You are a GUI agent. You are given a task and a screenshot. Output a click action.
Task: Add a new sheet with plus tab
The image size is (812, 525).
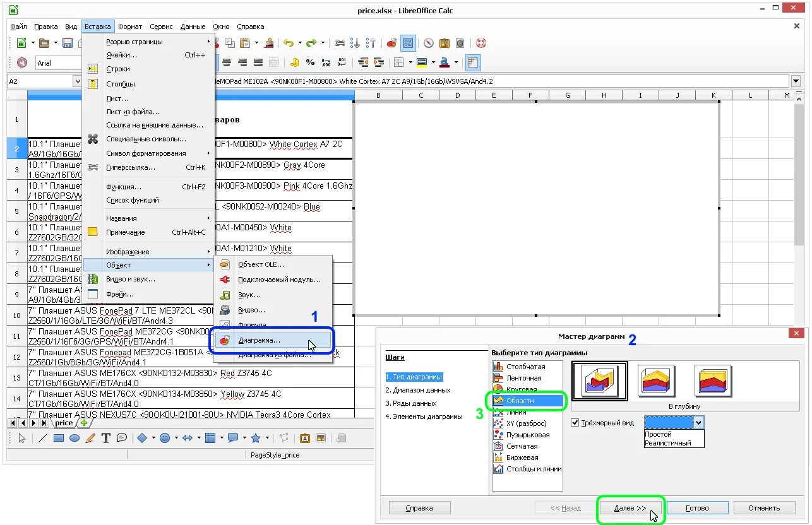coord(83,423)
